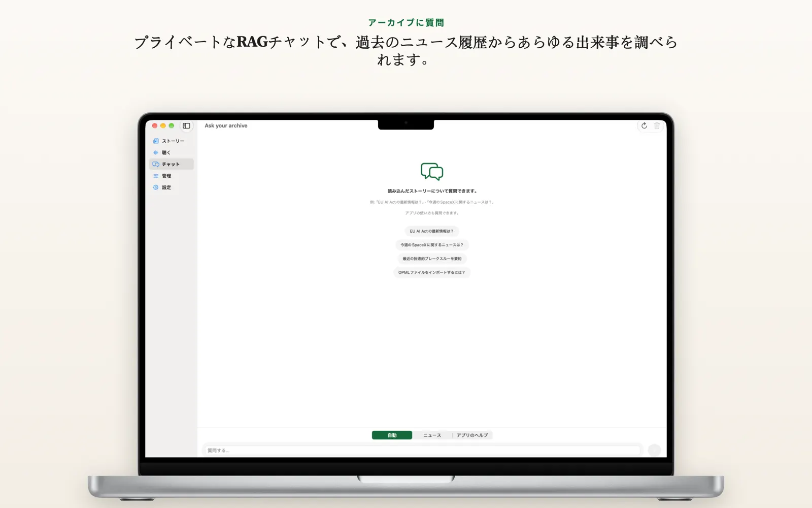The image size is (812, 508).
Task: Click the yellow minimize window button
Action: [163, 125]
